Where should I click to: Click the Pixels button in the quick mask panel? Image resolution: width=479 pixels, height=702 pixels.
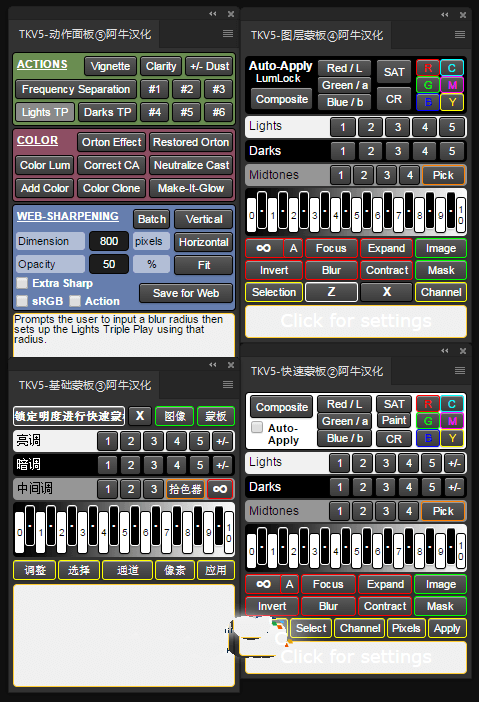click(406, 629)
